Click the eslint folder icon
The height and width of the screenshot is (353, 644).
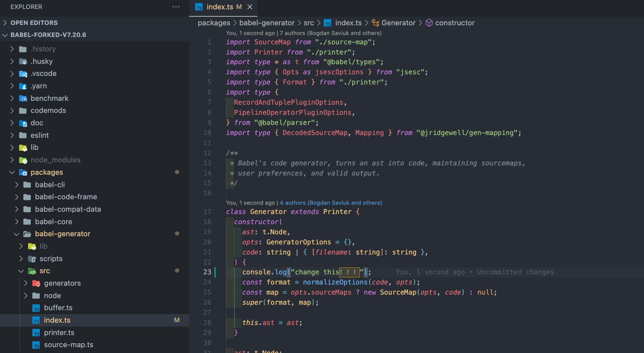pyautogui.click(x=23, y=135)
